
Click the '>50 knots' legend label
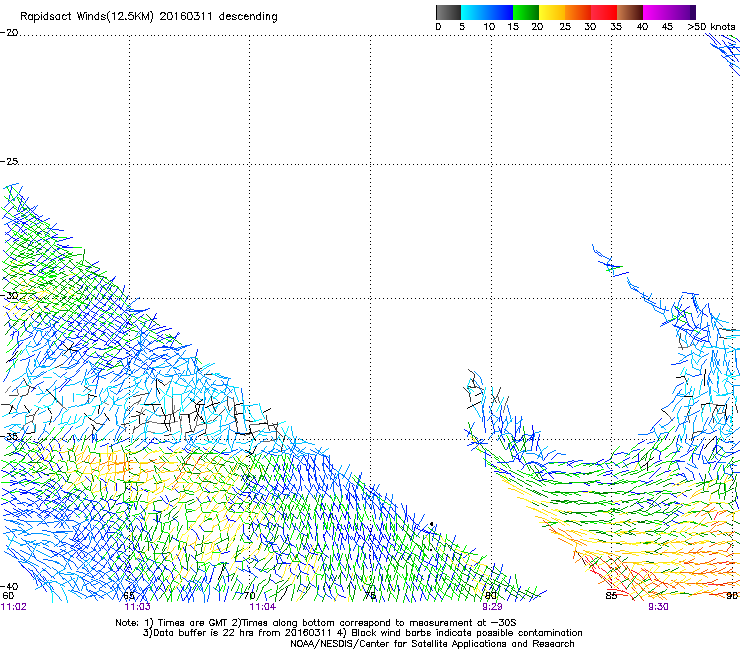pos(711,27)
